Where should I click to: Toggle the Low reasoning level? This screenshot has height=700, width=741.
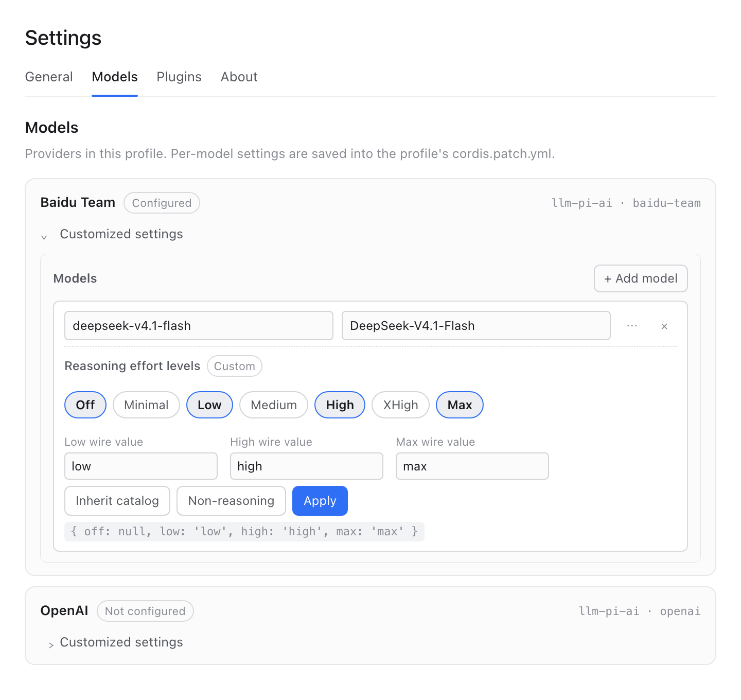point(209,405)
